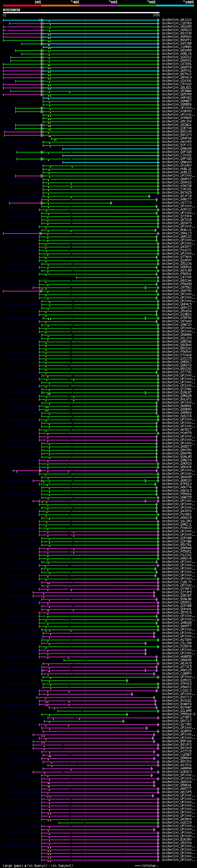Select hit label UniRef100_Q8W1A4
197x868 pixels.
tap(177, 149)
